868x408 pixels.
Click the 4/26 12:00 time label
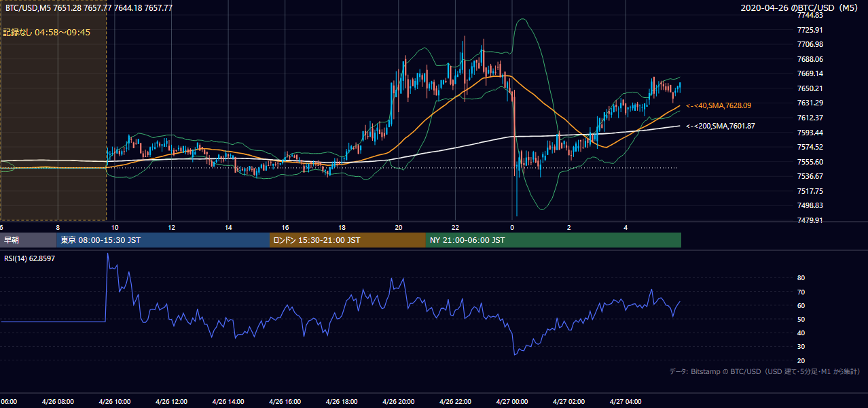[171, 402]
